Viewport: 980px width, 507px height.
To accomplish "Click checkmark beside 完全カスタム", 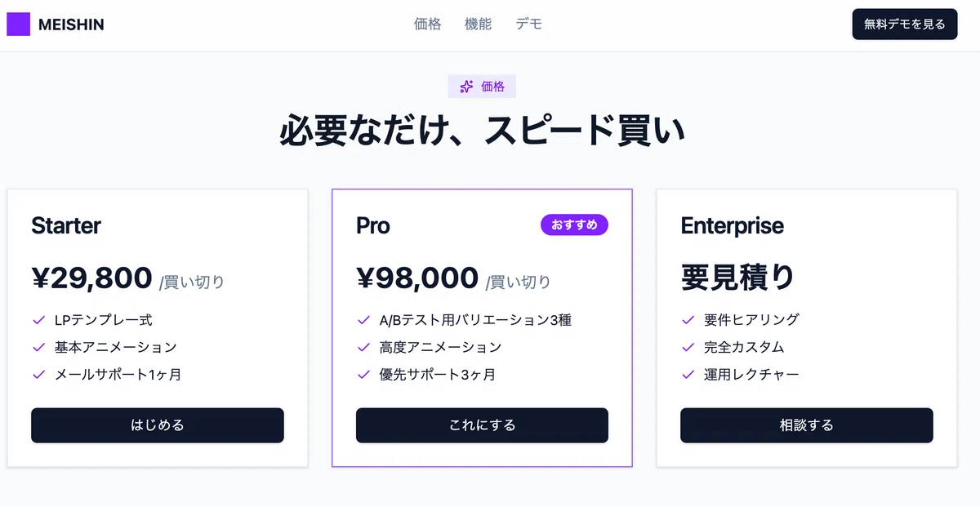I will (x=688, y=347).
